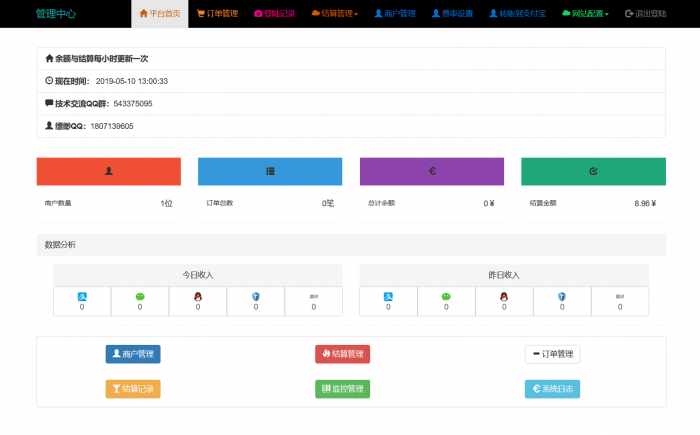Expand the 网站配置 dropdown in navbar
Image resolution: width=700 pixels, height=435 pixels.
(x=585, y=14)
